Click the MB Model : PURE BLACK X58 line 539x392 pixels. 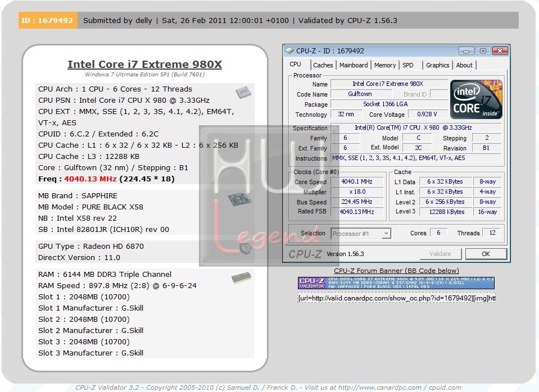click(90, 207)
